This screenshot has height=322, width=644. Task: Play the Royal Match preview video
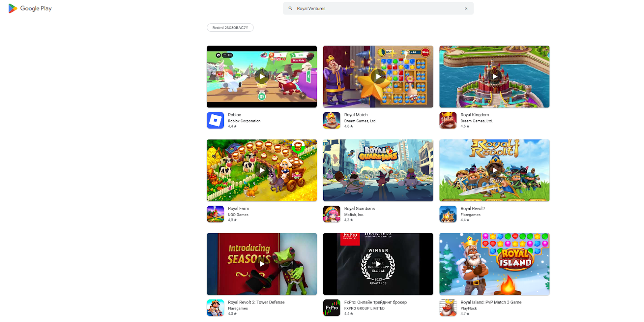[378, 76]
